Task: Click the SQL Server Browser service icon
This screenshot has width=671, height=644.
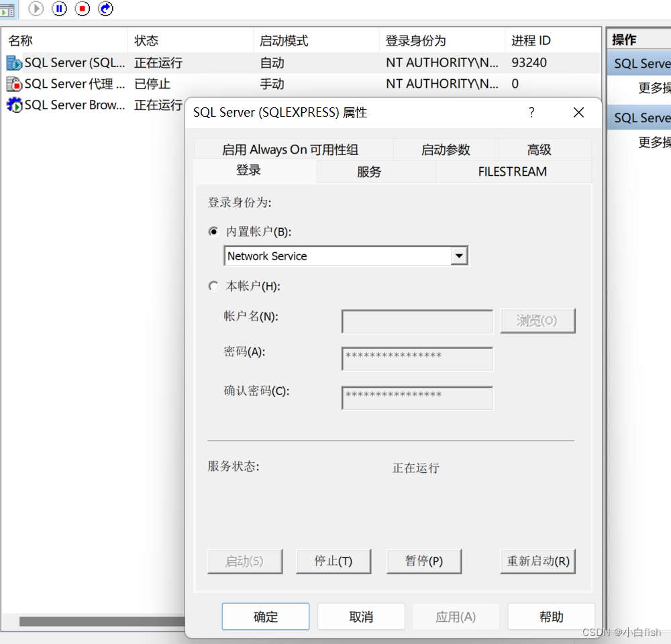Action: pos(14,105)
